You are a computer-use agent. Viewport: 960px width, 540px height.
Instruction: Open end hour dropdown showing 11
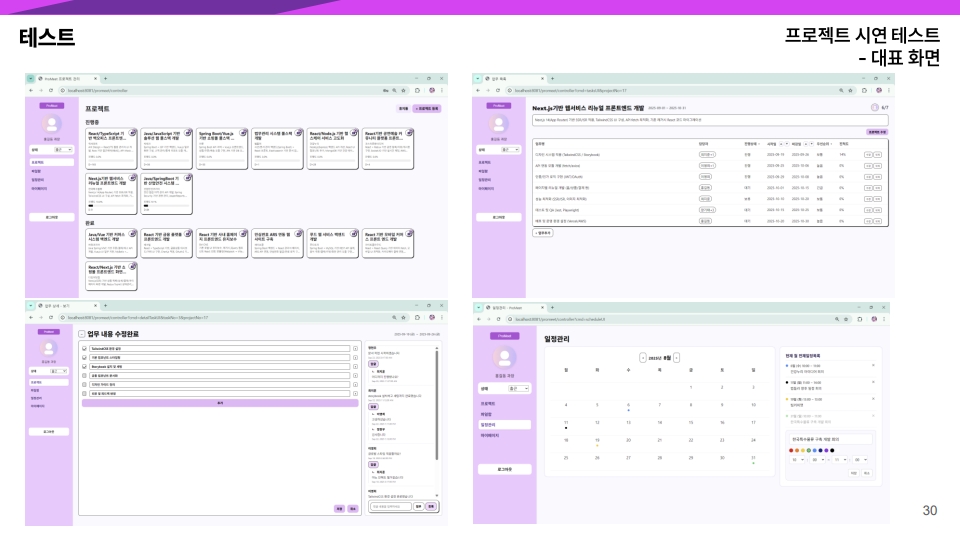click(x=840, y=459)
